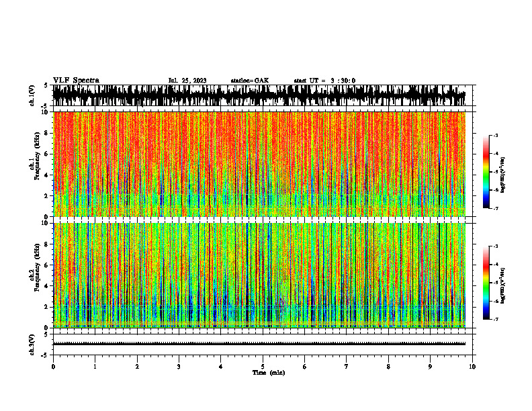The width and height of the screenshot is (532, 411).
Task: Click the time axis tick label "5"
Action: (x=263, y=367)
